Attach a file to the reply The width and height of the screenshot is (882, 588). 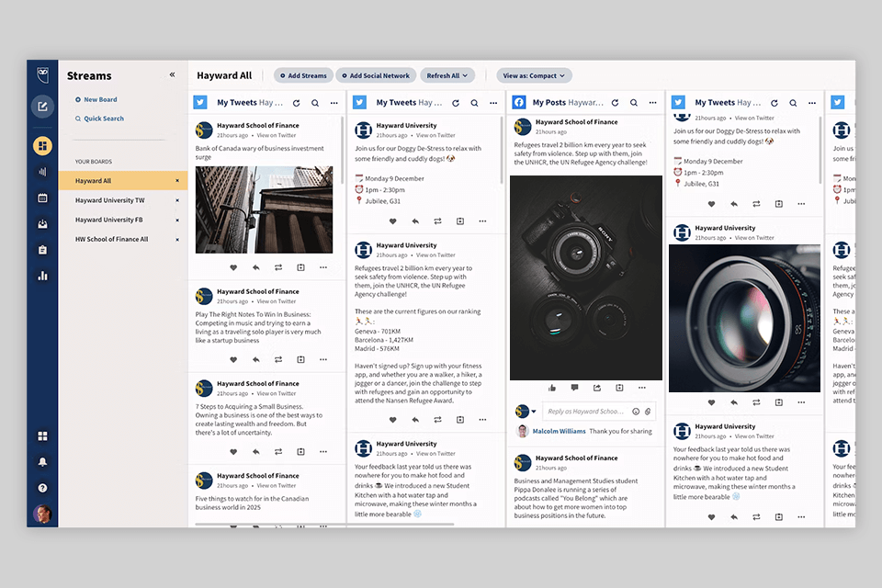648,412
